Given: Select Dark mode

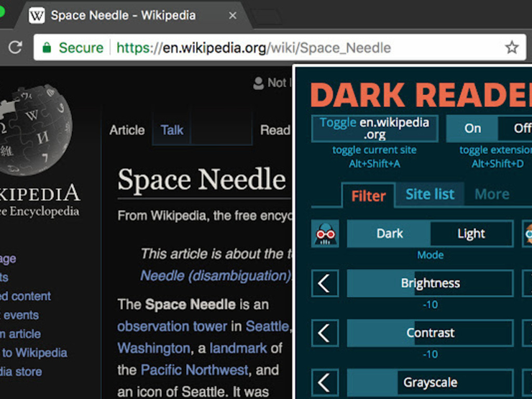Looking at the screenshot, I should point(389,234).
